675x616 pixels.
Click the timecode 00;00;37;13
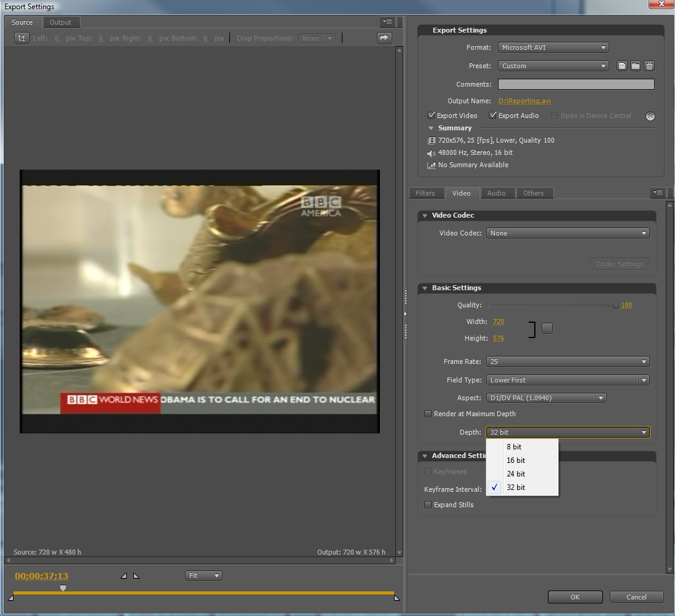[41, 576]
